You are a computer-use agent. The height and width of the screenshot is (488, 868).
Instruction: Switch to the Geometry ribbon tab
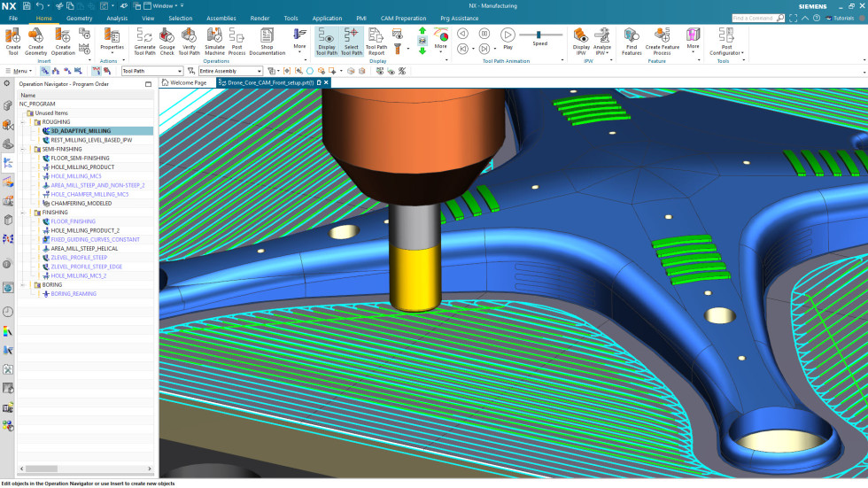(79, 18)
